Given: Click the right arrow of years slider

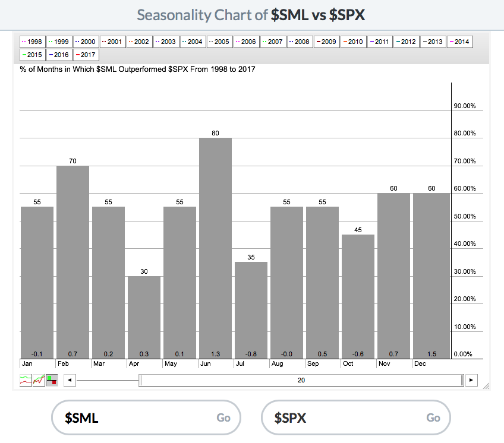Looking at the screenshot, I should click(x=471, y=381).
